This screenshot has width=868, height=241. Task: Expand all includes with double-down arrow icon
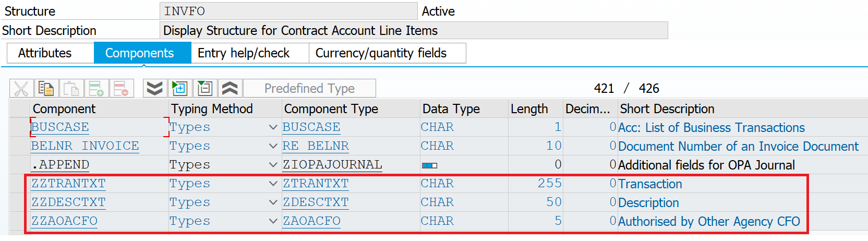pos(155,89)
